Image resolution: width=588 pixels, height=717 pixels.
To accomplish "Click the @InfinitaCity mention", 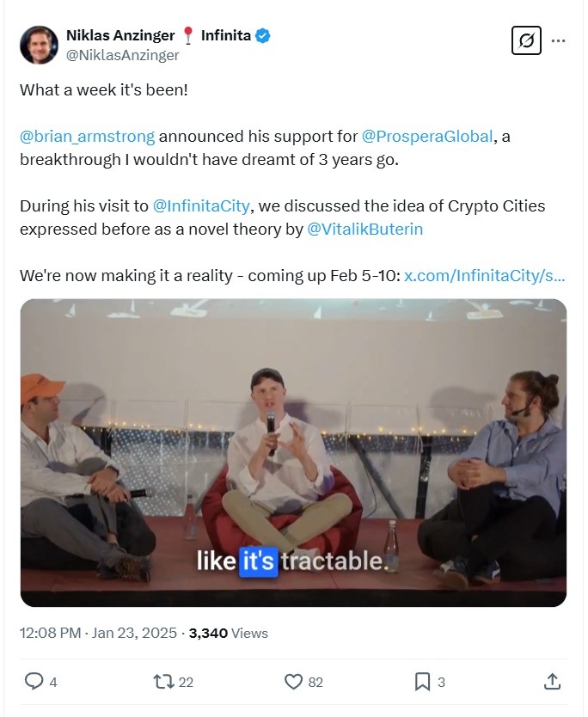I will click(x=201, y=206).
